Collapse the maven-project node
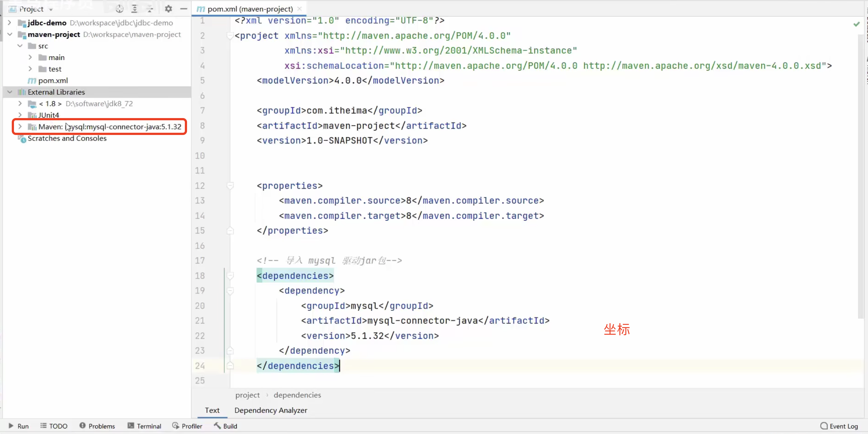Screen dimensions: 868x434 coord(10,34)
